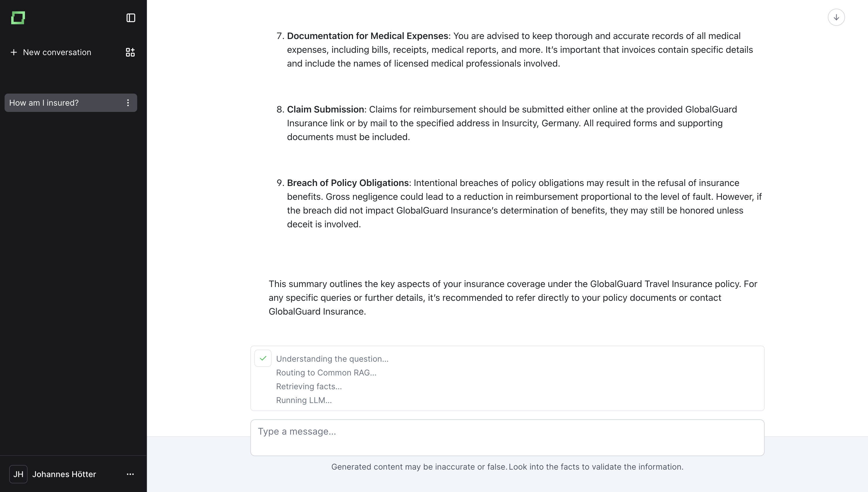Click the Claim Submission heading
Image resolution: width=868 pixels, height=492 pixels.
pyautogui.click(x=325, y=109)
